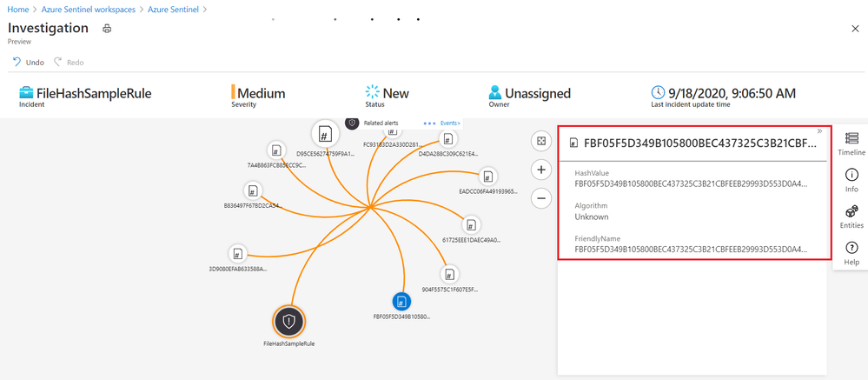
Task: Click the FriendlyName field value in the details panel
Action: tap(691, 250)
